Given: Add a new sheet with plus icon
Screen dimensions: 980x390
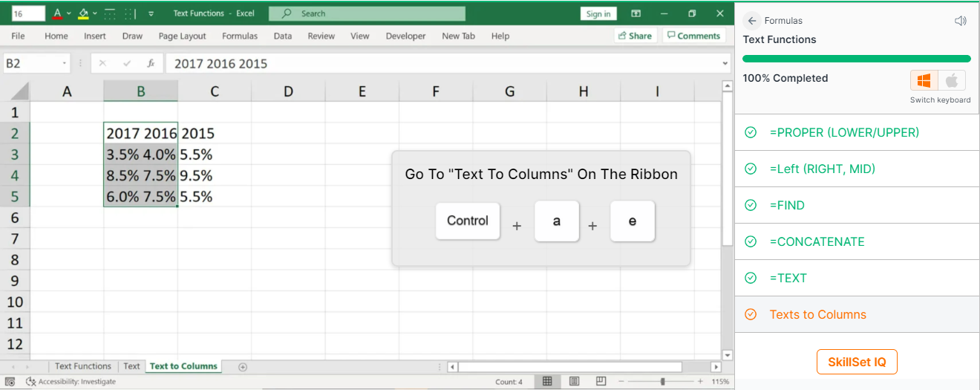Looking at the screenshot, I should pyautogui.click(x=243, y=367).
